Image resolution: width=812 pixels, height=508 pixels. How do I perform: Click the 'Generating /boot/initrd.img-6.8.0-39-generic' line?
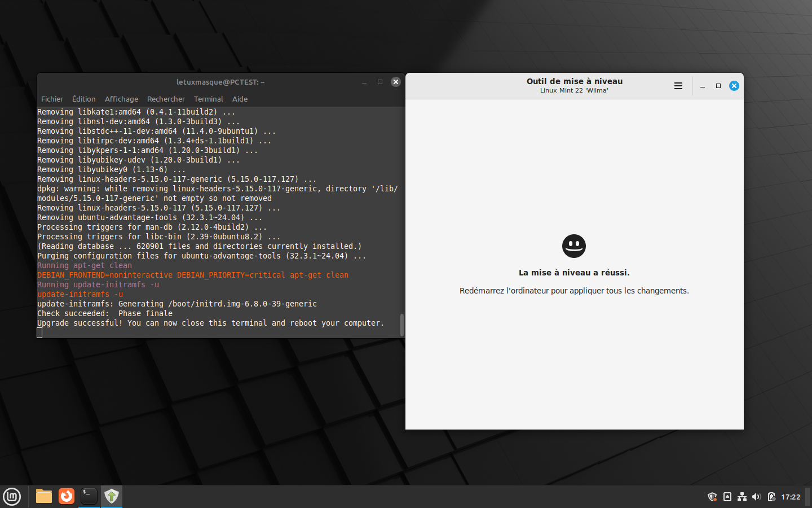[x=177, y=304]
